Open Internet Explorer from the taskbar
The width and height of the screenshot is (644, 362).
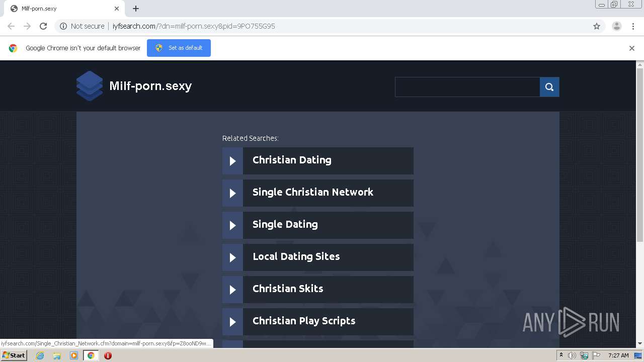tap(40, 355)
